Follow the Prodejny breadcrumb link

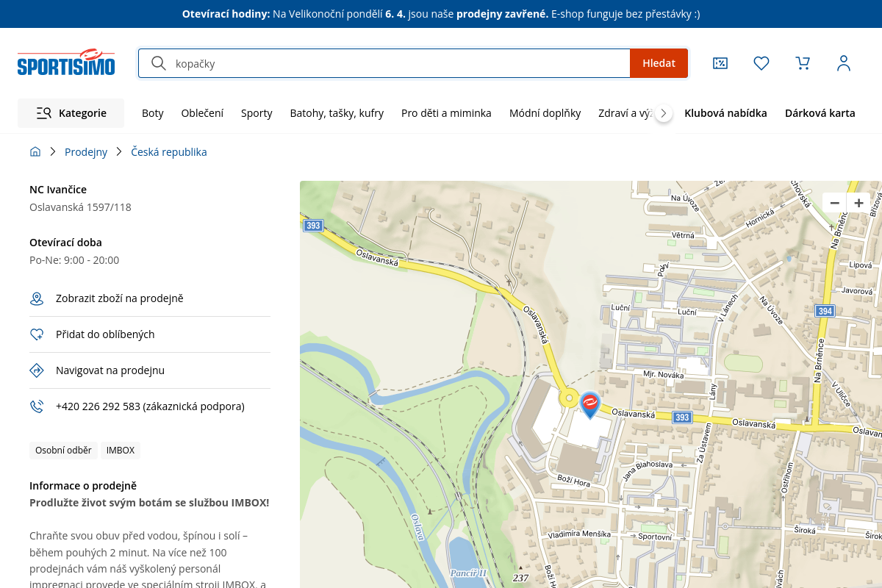point(86,152)
